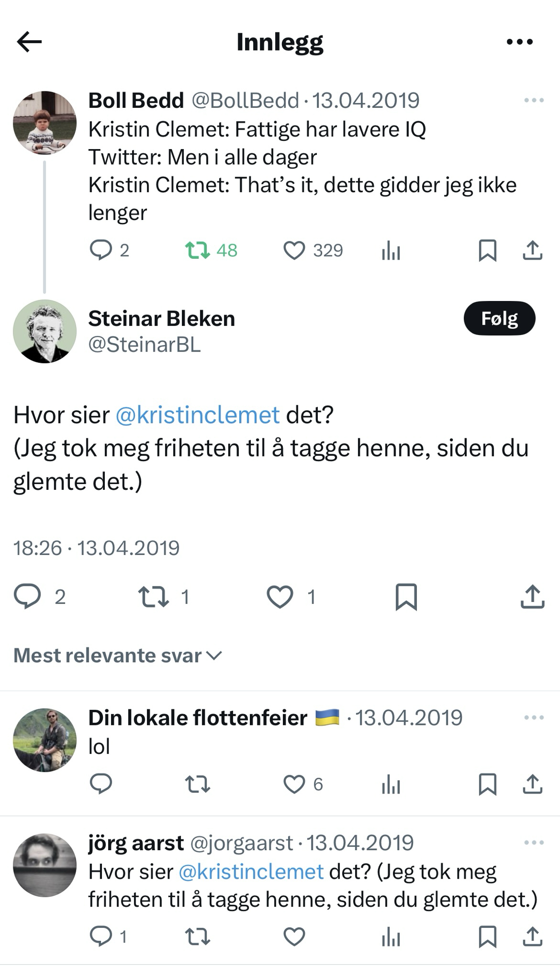Like the 'lol' reply

click(x=294, y=785)
